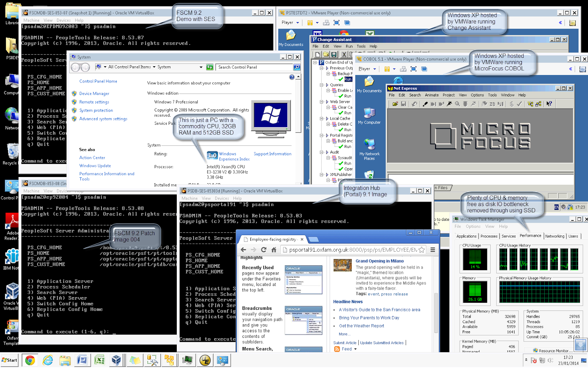Click the Cut scissors icon in Change Assistant toolbar
Screen dimensions: 588x368
(344, 54)
